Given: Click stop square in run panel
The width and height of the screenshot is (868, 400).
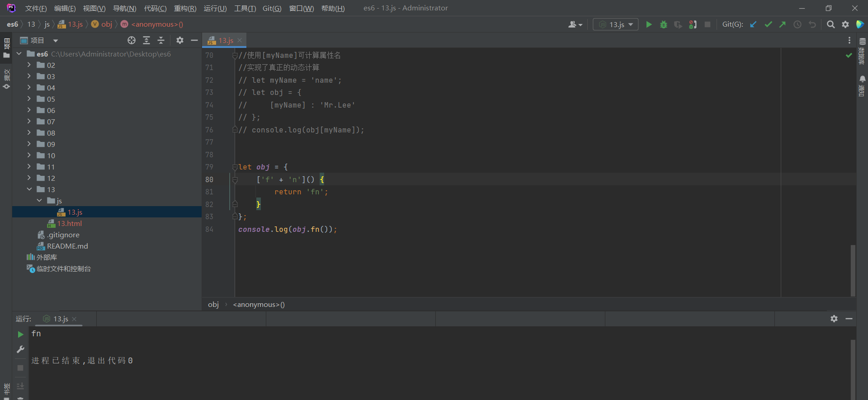Looking at the screenshot, I should tap(20, 368).
